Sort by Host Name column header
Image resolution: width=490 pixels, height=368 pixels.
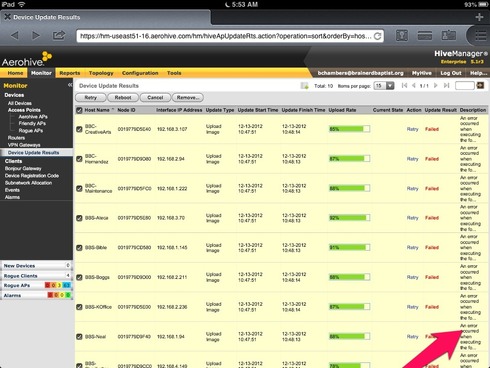pos(97,110)
